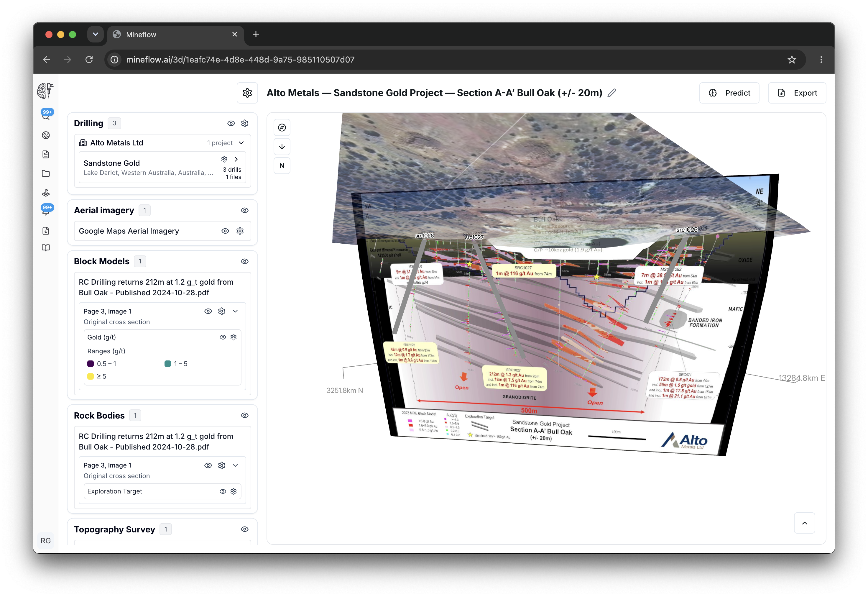The width and height of the screenshot is (868, 597).
Task: Toggle Exploration Target visibility eye
Action: pos(223,491)
